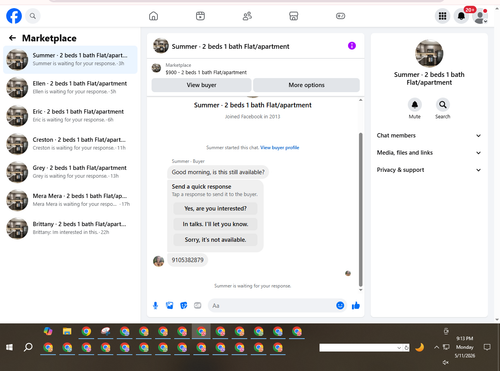
Task: Click the Search icon in right panel
Action: [442, 105]
